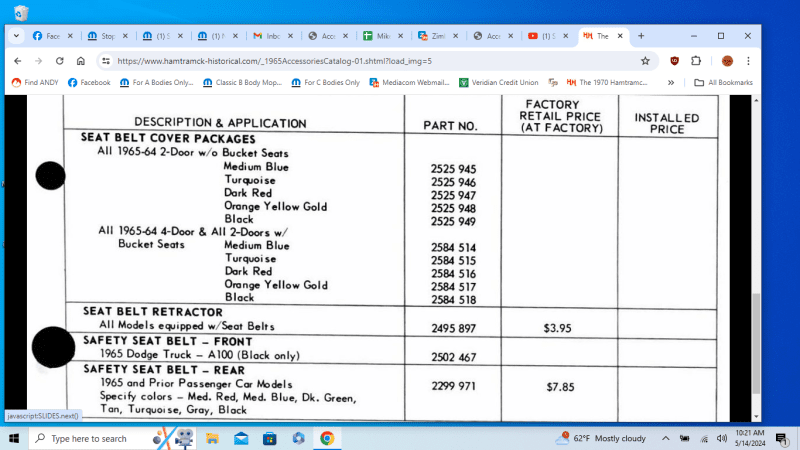The width and height of the screenshot is (800, 450).
Task: Open a new browser tab
Action: click(641, 36)
